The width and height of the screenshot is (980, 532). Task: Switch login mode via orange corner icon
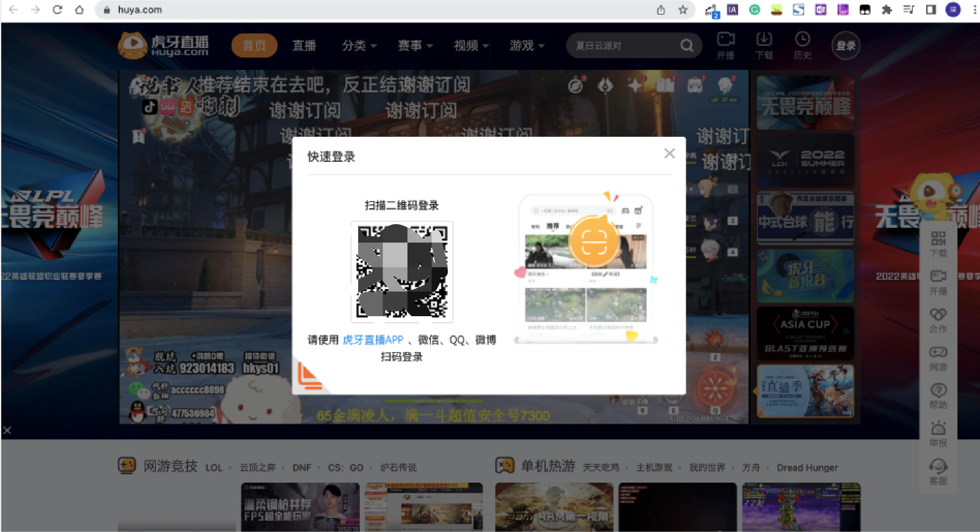[308, 376]
